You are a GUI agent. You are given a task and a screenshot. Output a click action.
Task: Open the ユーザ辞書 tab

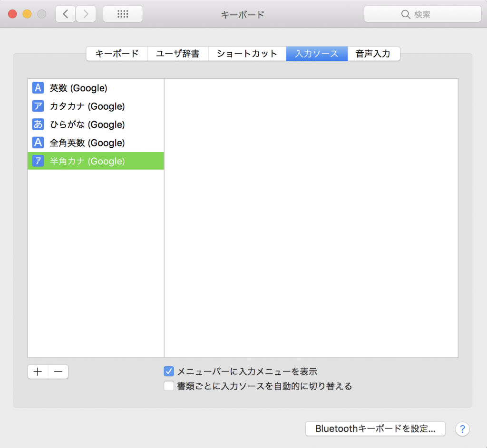point(178,54)
